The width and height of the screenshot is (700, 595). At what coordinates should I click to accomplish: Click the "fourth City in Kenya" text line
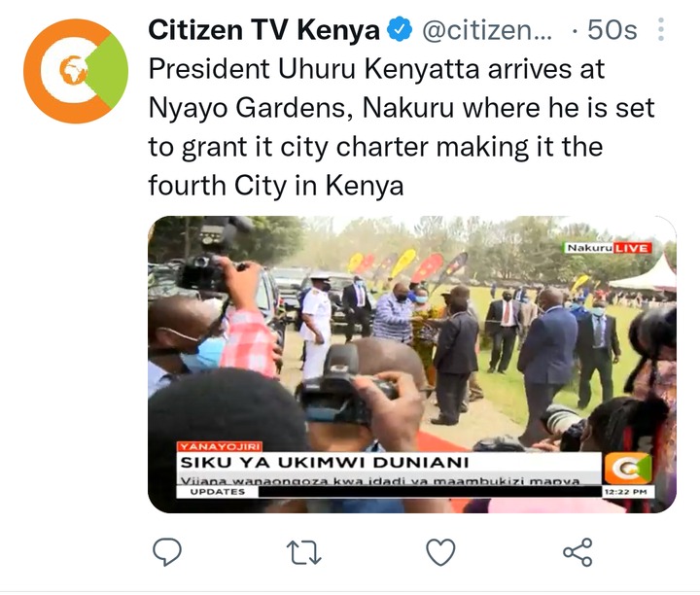coord(276,185)
